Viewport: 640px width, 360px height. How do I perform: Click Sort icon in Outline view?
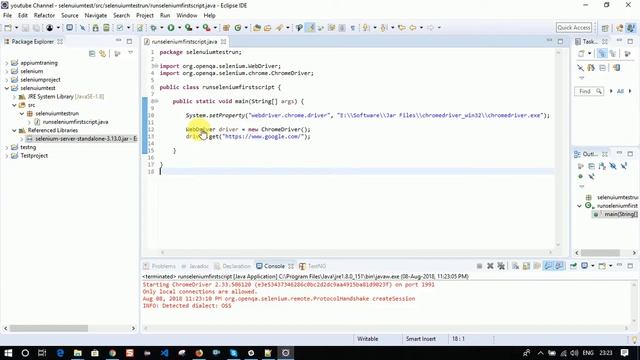coord(602,166)
